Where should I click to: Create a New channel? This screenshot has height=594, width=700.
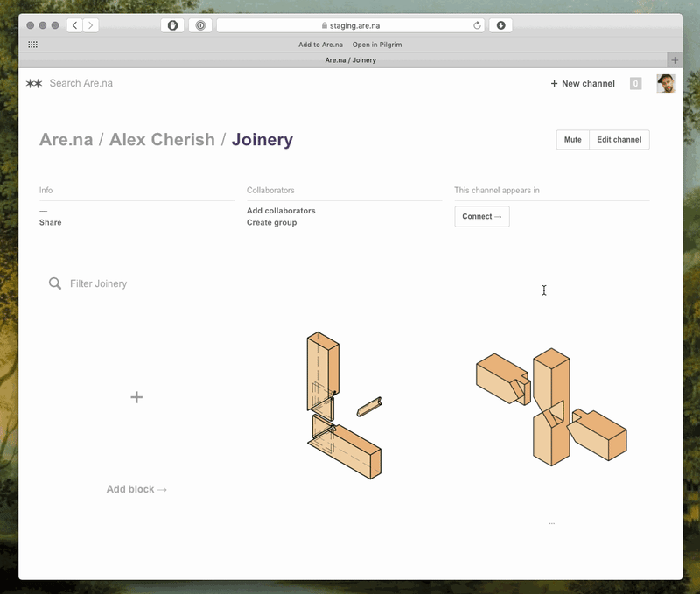tap(583, 83)
